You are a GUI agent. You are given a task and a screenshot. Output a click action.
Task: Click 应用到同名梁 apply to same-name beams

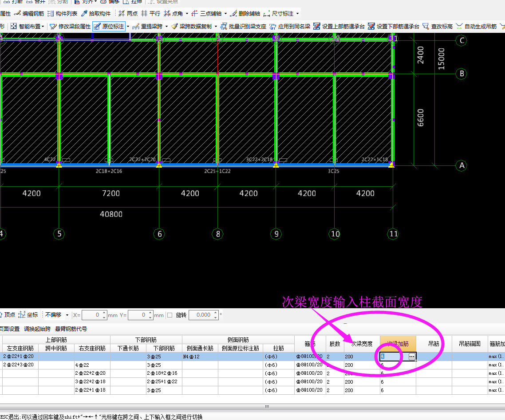click(x=290, y=27)
